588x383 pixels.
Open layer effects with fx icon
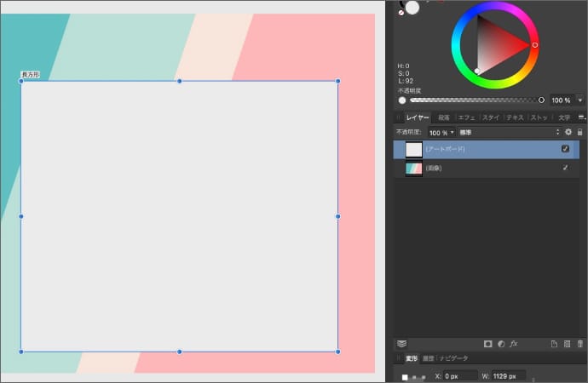coord(515,344)
